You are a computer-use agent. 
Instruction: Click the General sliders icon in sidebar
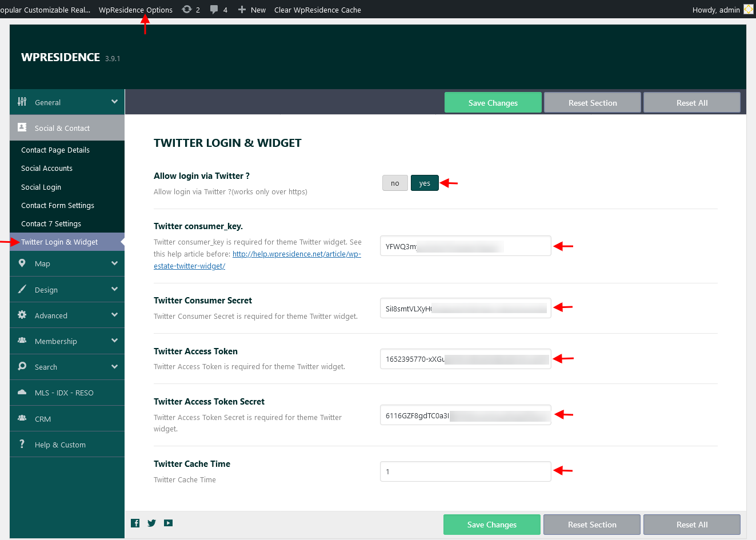(x=22, y=102)
